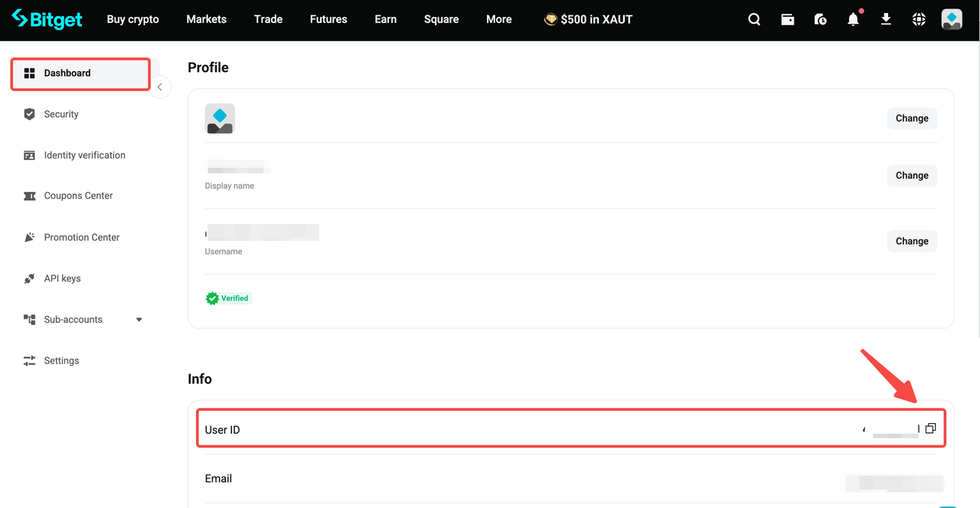
Task: Open API keys via its key icon
Action: (28, 278)
